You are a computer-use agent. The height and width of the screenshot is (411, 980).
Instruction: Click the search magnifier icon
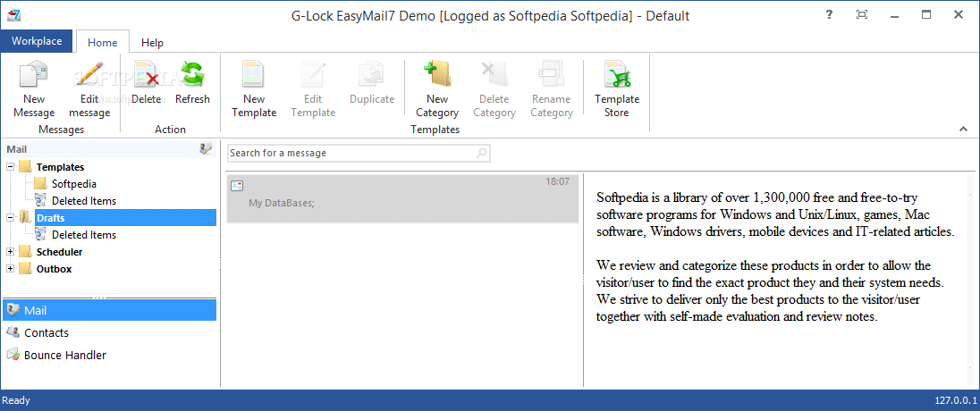click(482, 153)
